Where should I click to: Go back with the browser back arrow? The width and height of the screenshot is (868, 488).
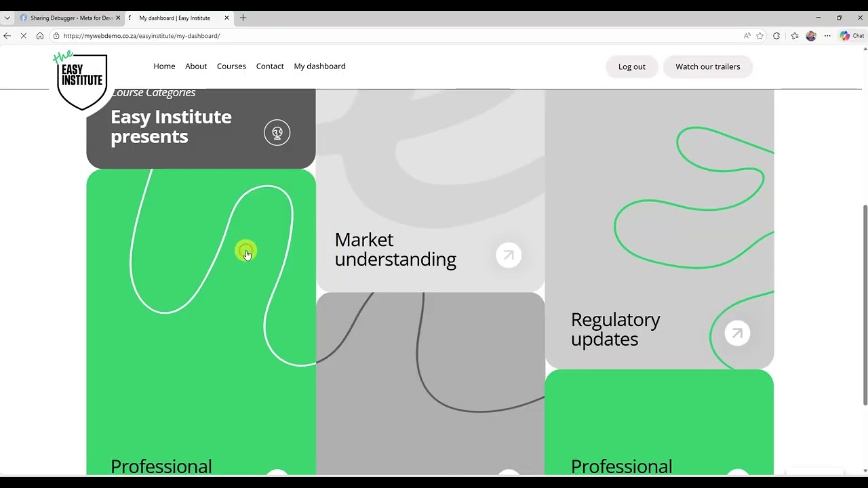point(7,36)
